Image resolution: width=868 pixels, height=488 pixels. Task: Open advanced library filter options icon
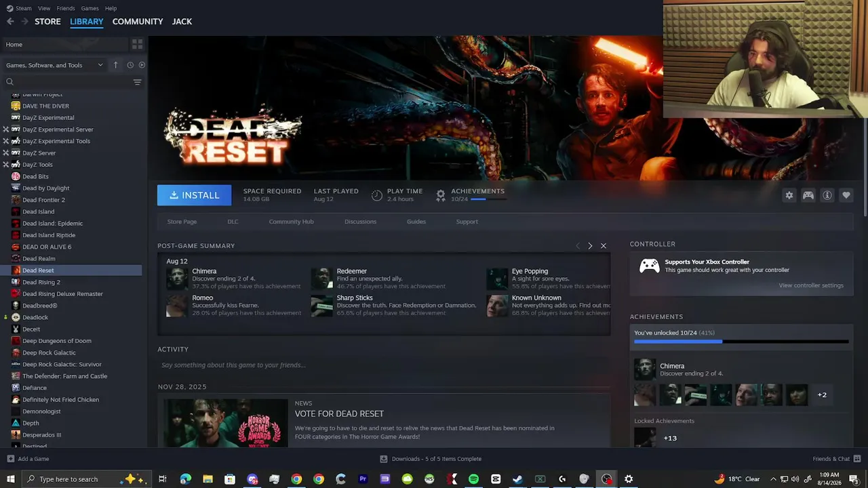tap(137, 82)
